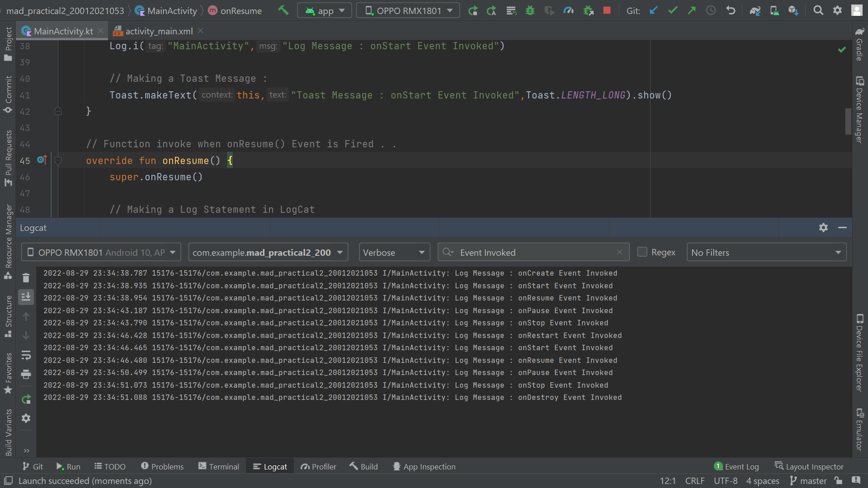Debug the app with the bug icon
868x488 pixels.
click(x=530, y=10)
